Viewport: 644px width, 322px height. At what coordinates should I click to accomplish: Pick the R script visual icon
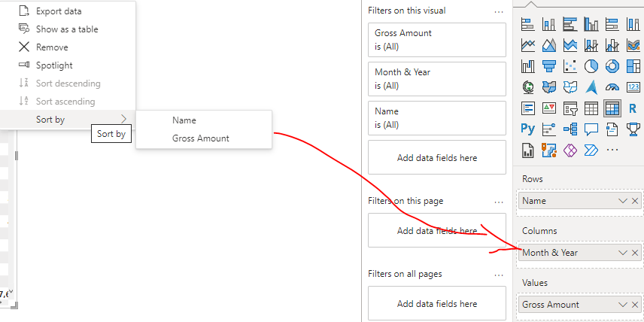click(x=633, y=108)
